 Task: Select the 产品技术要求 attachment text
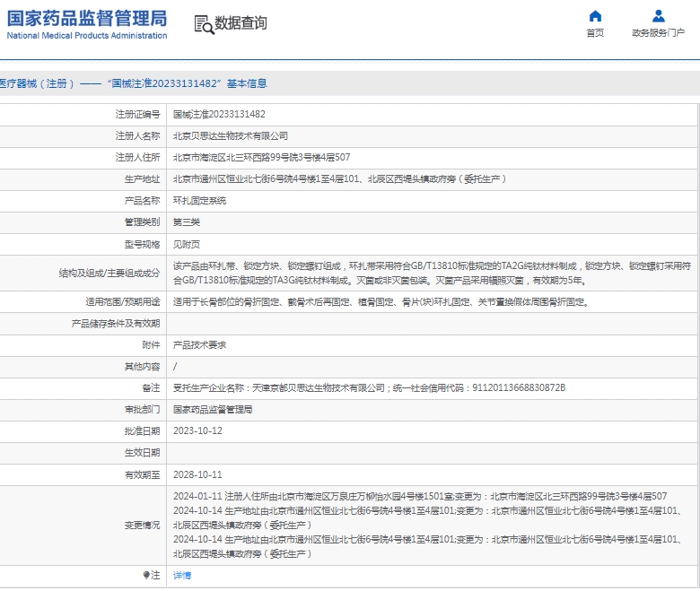tap(199, 344)
